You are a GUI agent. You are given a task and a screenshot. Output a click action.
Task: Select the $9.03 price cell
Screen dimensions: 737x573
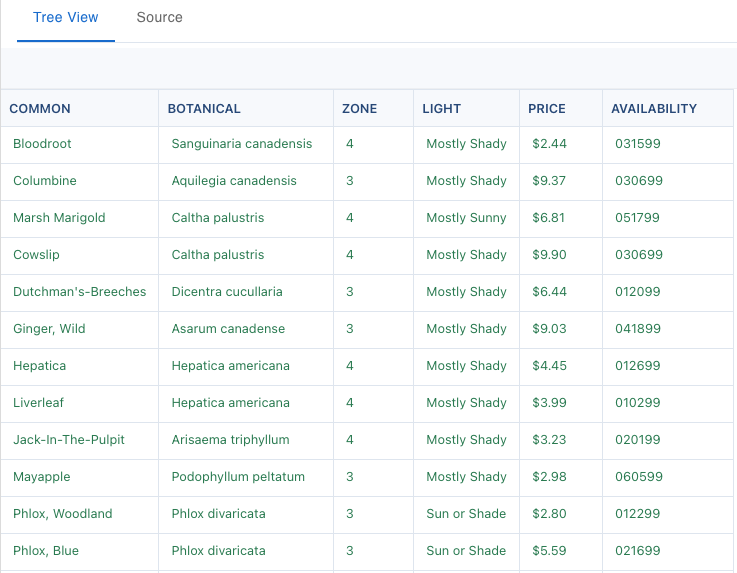561,329
